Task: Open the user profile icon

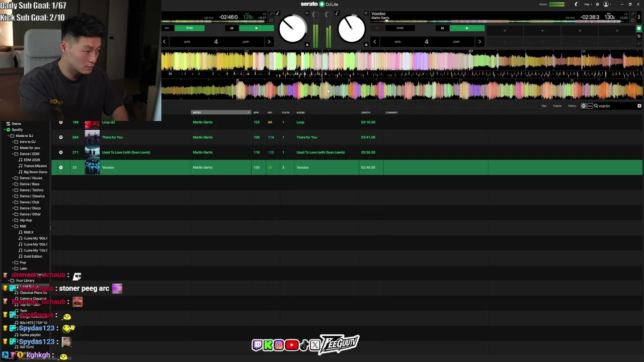Action: click(x=606, y=4)
